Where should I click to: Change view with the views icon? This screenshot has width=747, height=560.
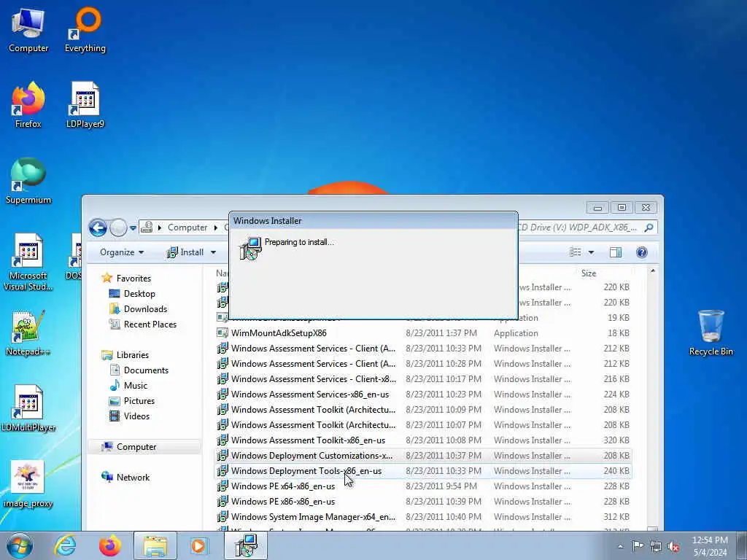coord(576,252)
